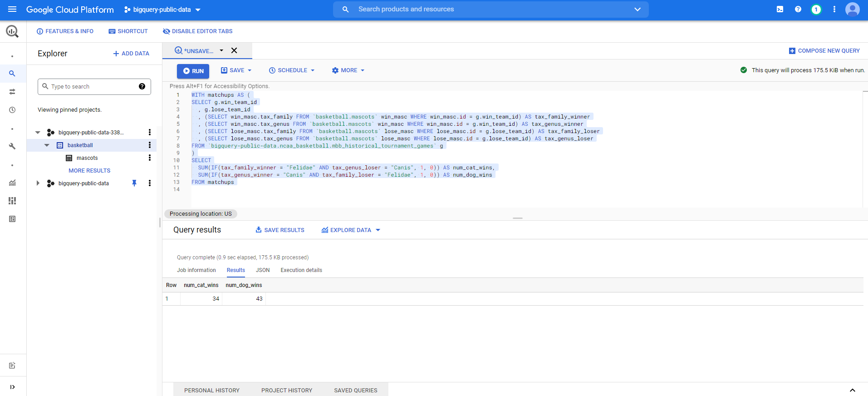Select the mascots table in Explorer
The height and width of the screenshot is (396, 868).
(87, 158)
